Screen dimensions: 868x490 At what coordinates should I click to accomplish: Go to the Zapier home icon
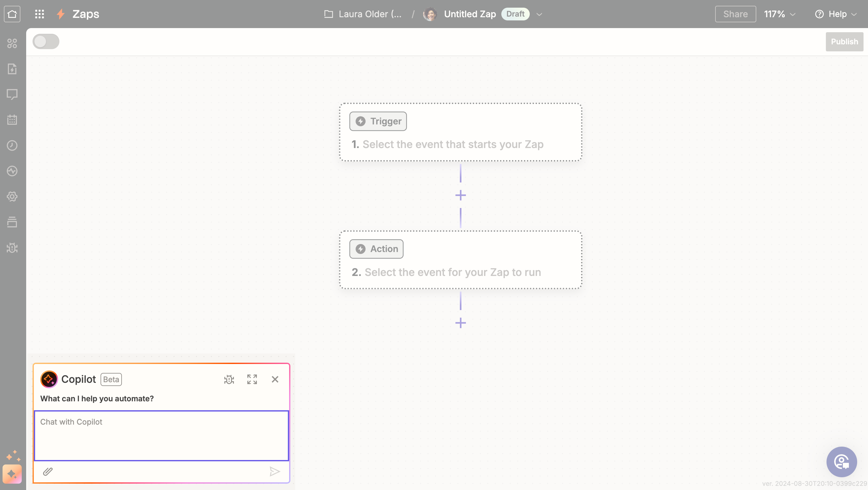(x=12, y=14)
